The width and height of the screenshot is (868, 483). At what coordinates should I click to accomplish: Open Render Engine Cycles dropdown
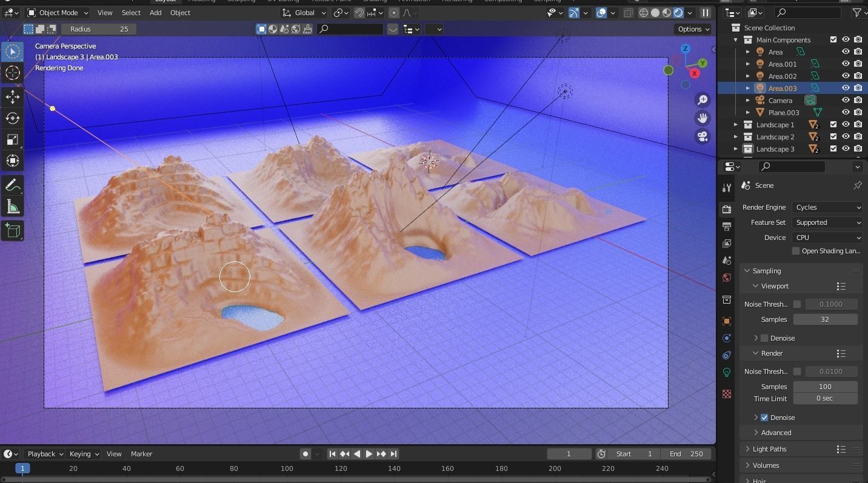(827, 207)
